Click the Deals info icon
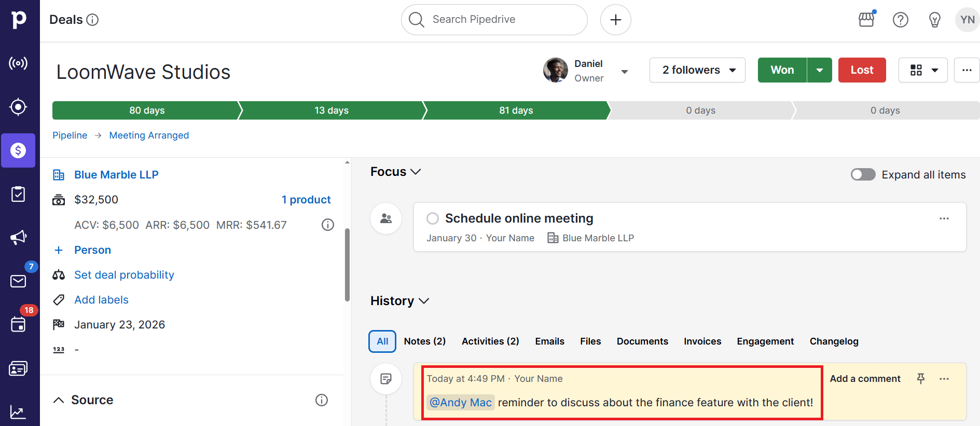 pos(92,20)
